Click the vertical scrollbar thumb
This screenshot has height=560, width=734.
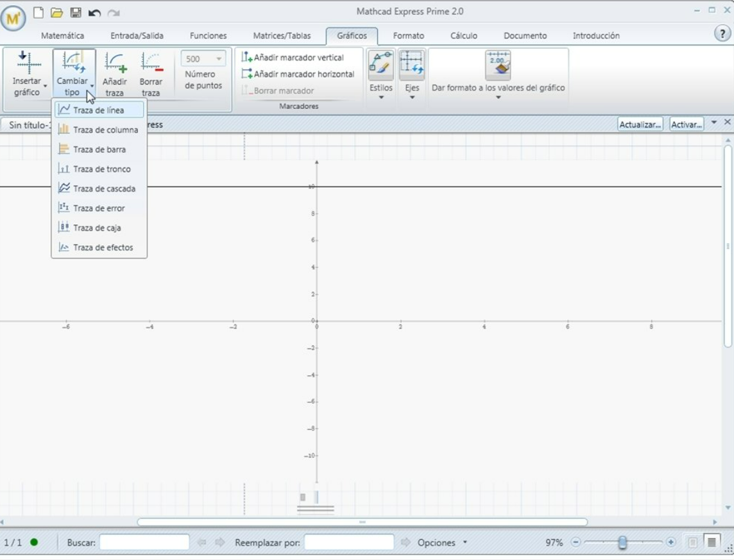point(728,246)
